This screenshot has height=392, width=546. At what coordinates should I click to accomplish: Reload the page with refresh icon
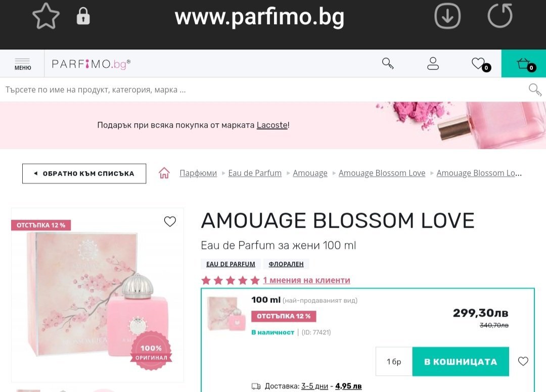(500, 16)
